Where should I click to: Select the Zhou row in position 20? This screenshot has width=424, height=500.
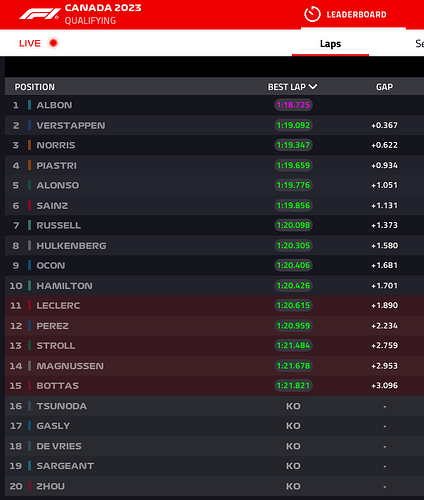click(214, 486)
